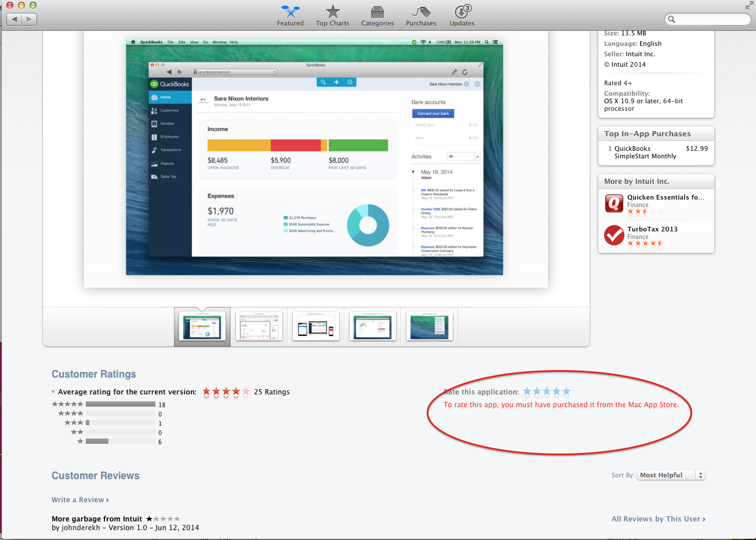The width and height of the screenshot is (756, 540).
Task: Open the Featured section
Action: pos(290,16)
